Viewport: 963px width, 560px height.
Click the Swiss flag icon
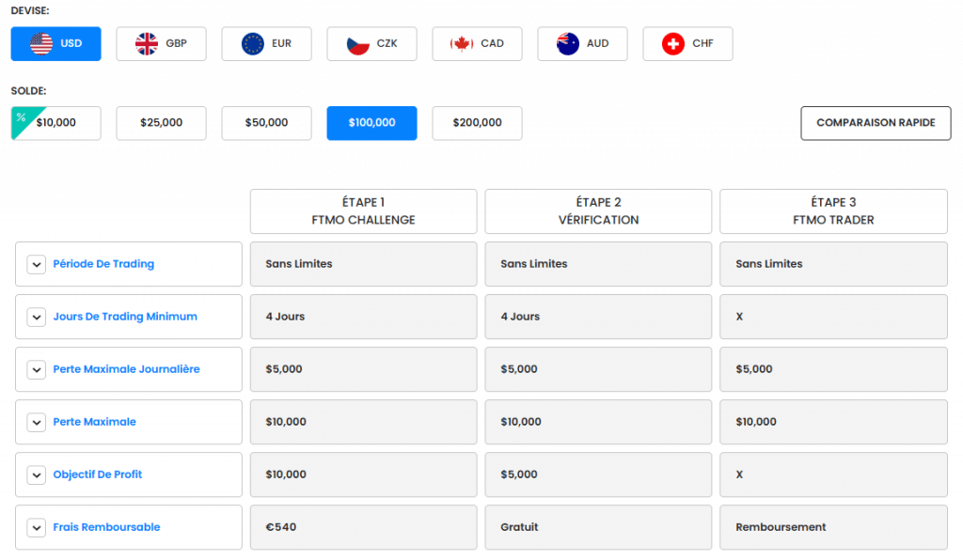[x=673, y=44]
